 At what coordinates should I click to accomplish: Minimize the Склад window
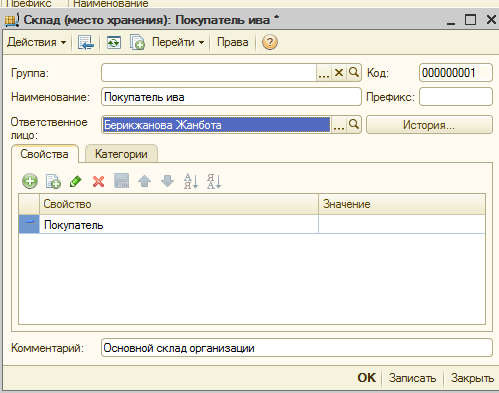(451, 21)
